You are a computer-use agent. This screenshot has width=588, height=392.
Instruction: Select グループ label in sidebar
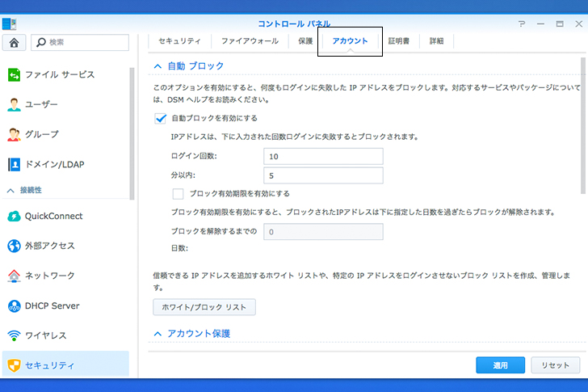point(42,134)
